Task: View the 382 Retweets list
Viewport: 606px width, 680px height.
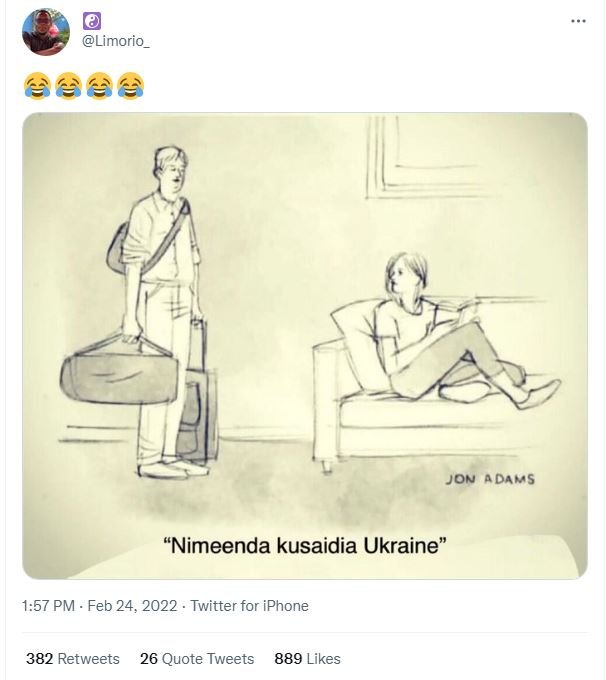Action: [73, 659]
